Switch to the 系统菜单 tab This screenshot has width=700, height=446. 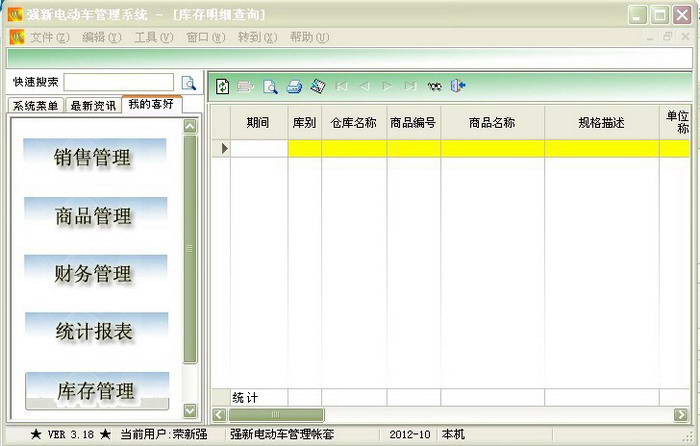(x=36, y=106)
